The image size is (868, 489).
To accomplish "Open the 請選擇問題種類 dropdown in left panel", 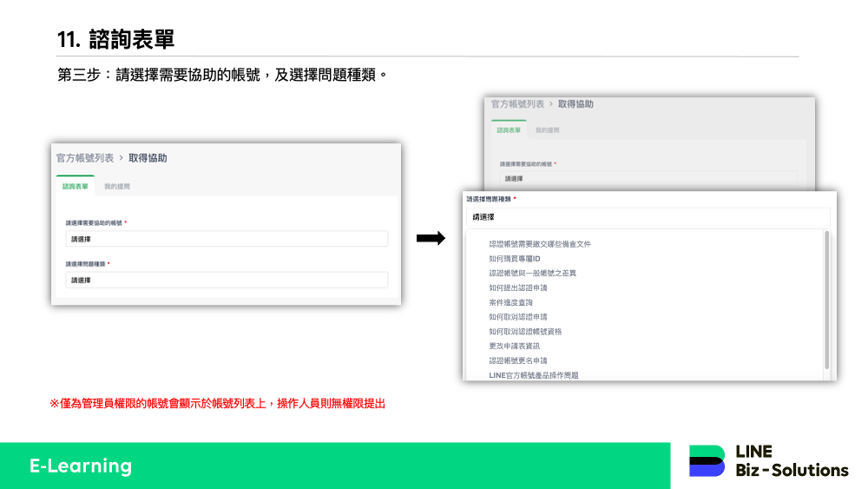I will [227, 280].
